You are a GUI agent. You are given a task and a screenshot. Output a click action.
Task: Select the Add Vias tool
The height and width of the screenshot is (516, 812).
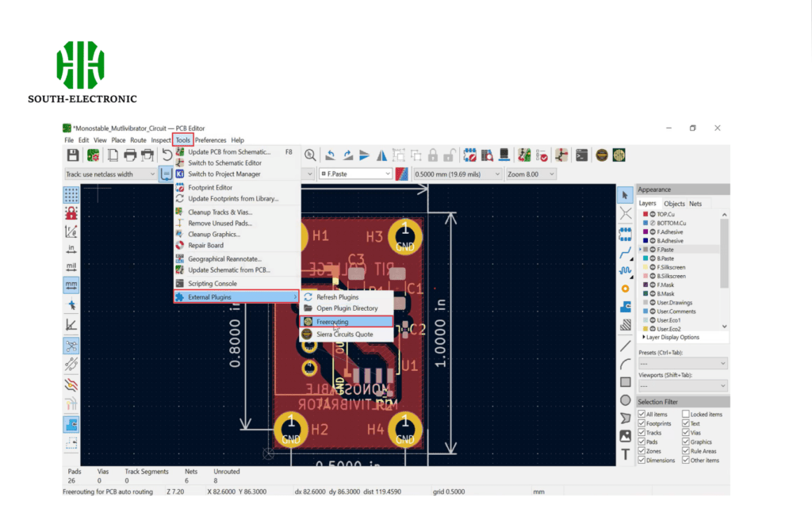pyautogui.click(x=625, y=289)
